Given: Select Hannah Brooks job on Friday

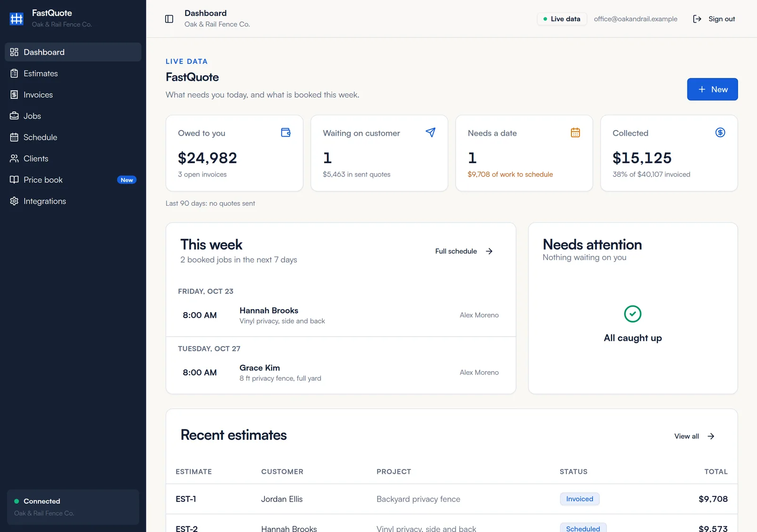Looking at the screenshot, I should pos(341,315).
